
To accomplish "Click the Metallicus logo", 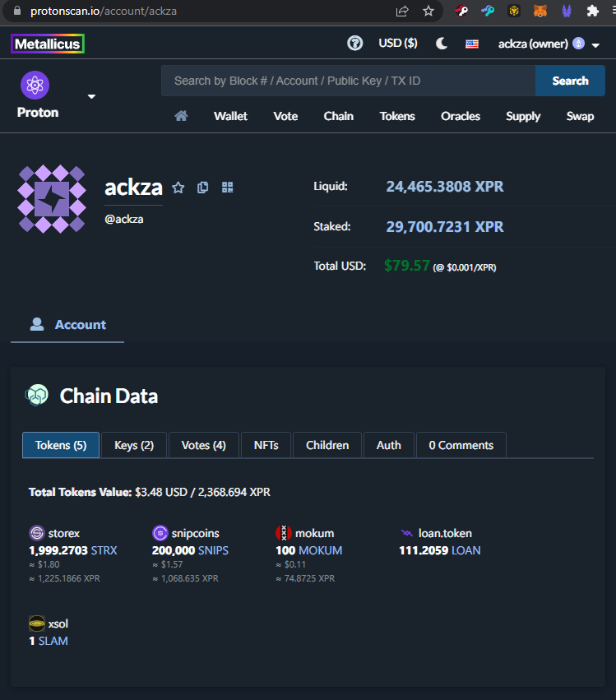I will (x=48, y=44).
